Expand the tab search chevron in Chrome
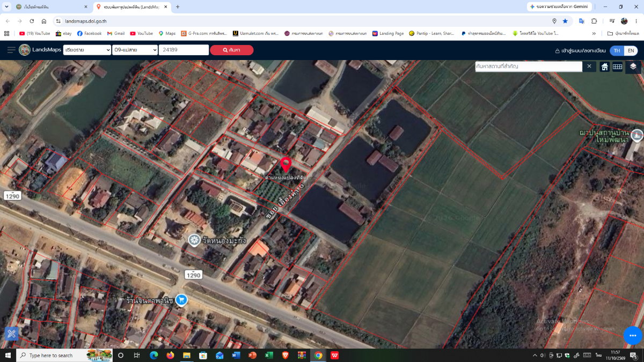644x362 pixels. point(5,7)
